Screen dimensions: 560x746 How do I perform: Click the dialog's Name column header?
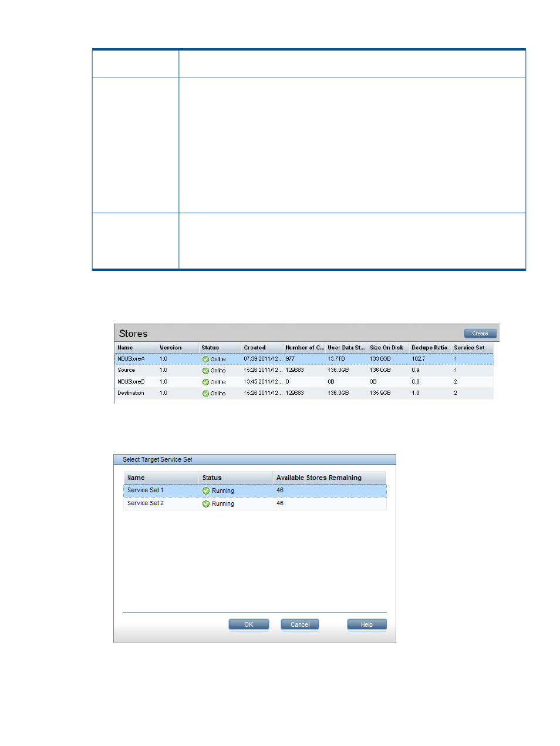point(161,478)
